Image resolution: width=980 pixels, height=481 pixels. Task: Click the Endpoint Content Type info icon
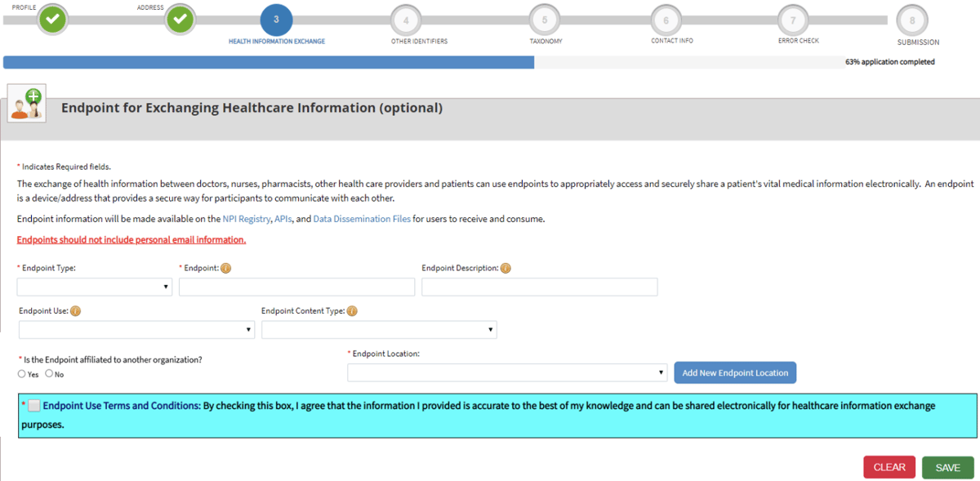pyautogui.click(x=352, y=310)
